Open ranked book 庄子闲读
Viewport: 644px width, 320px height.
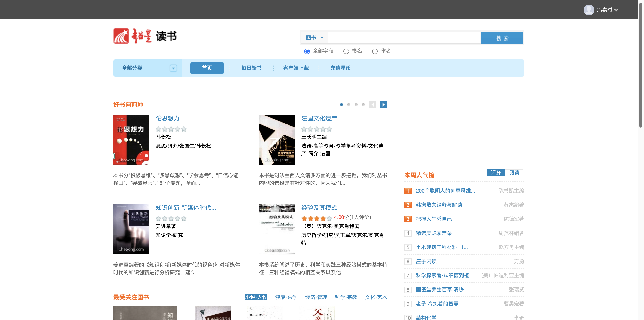[426, 261]
